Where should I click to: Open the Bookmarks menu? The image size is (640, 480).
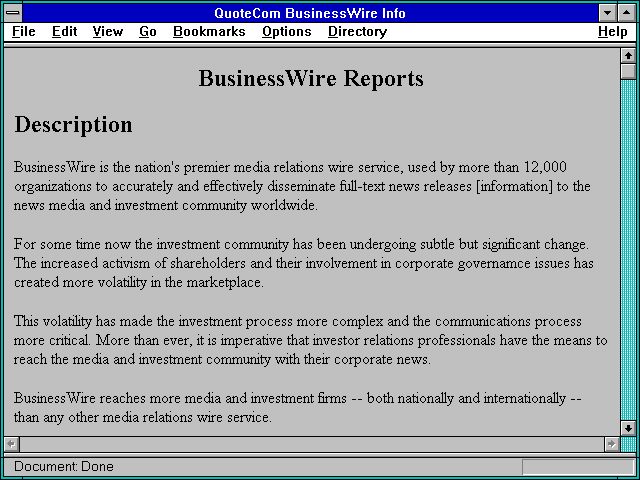tap(209, 32)
